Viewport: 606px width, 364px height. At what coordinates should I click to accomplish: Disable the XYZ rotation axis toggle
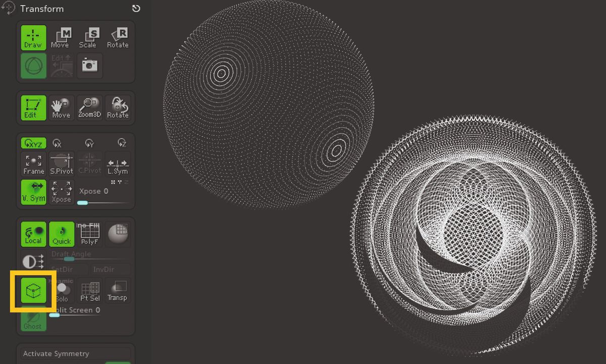34,143
